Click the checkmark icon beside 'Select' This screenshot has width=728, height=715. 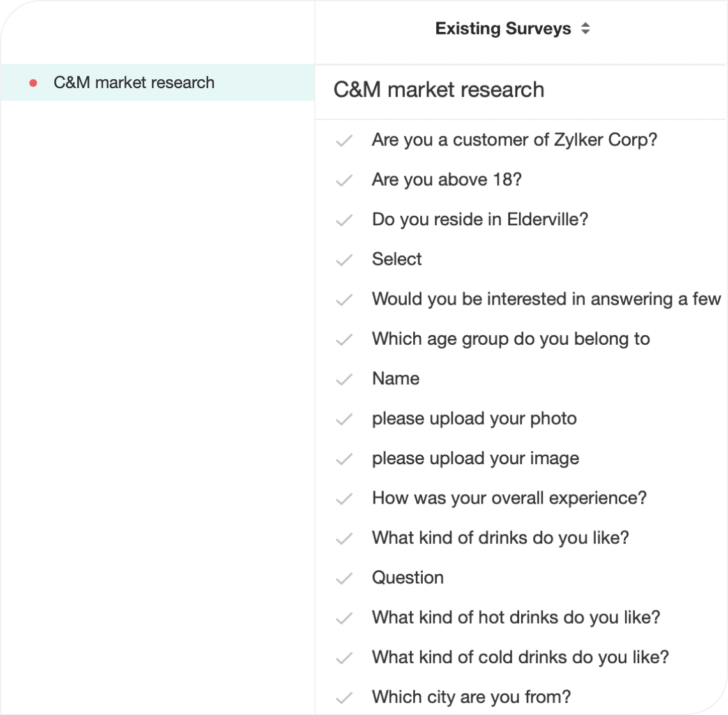pos(344,260)
